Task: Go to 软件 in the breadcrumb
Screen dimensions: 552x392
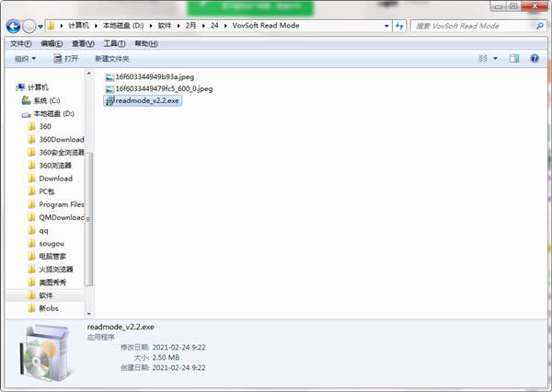Action: coord(165,26)
